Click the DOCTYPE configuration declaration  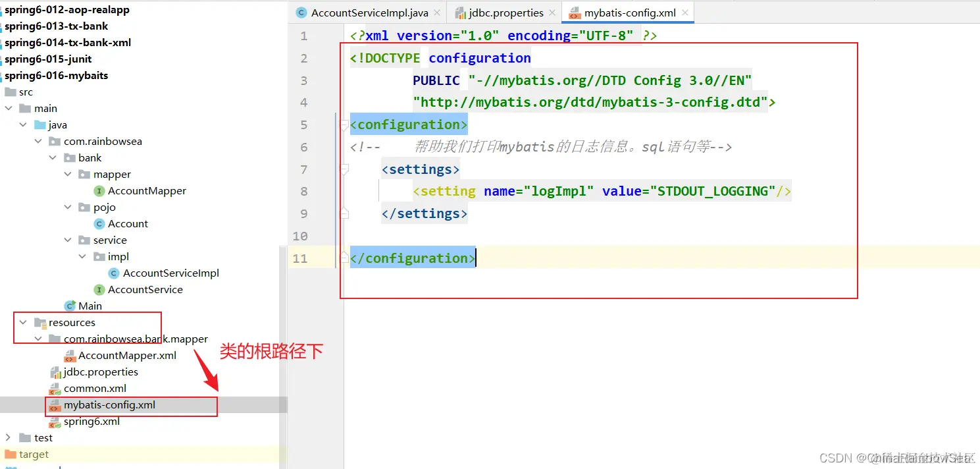(440, 58)
